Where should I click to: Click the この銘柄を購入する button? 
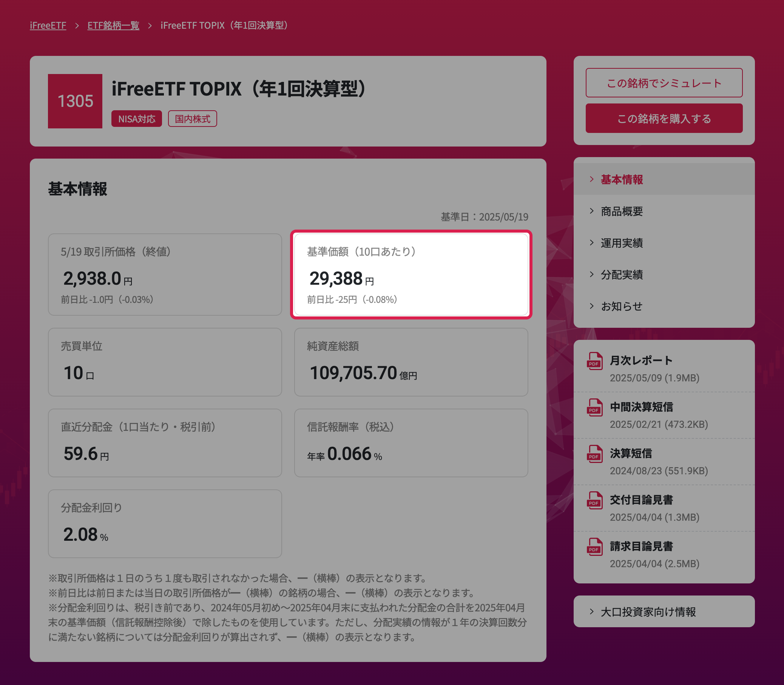[664, 118]
